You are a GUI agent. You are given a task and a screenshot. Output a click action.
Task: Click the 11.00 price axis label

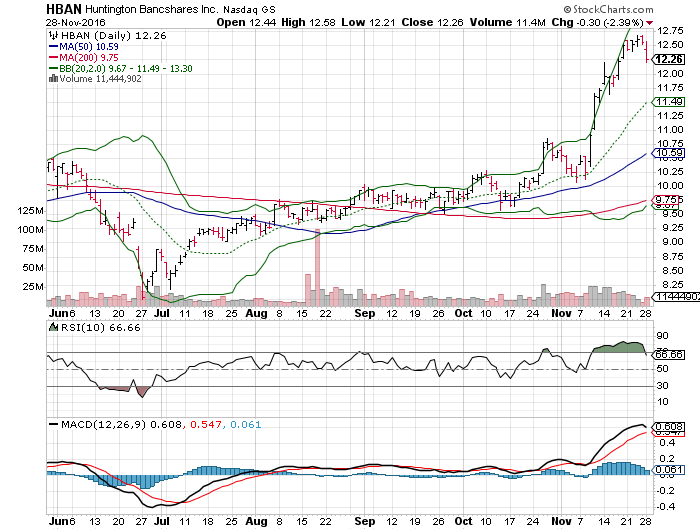coord(670,129)
